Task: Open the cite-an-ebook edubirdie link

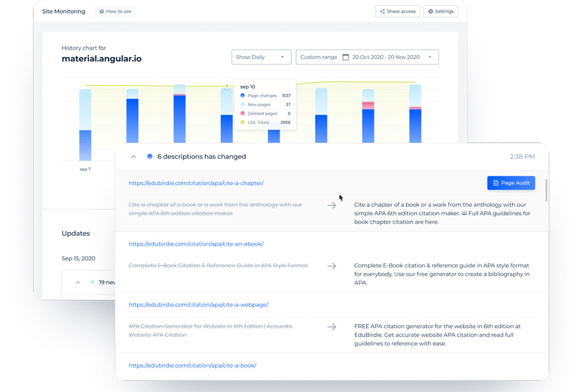Action: [196, 244]
